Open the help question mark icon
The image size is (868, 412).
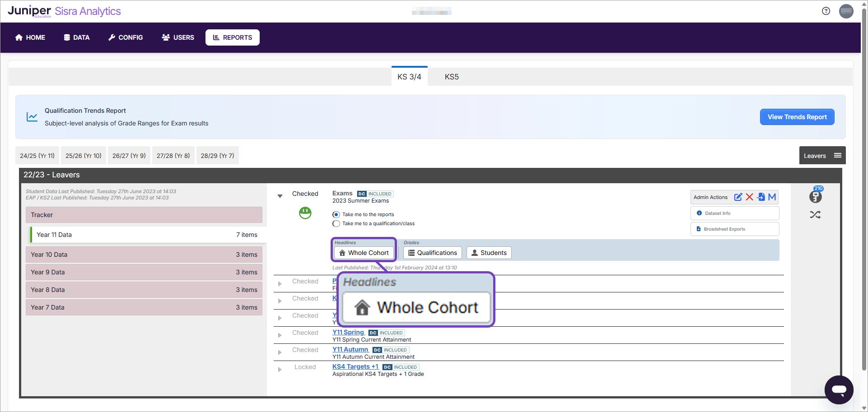click(826, 11)
